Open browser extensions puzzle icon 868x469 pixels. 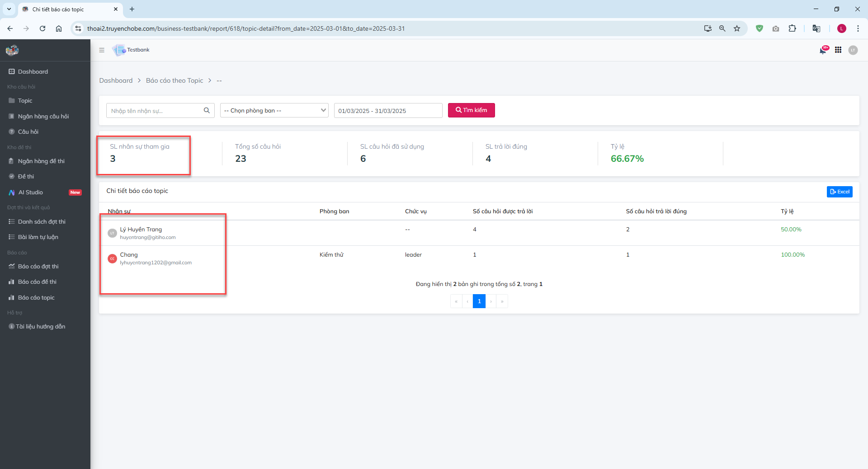pyautogui.click(x=792, y=28)
